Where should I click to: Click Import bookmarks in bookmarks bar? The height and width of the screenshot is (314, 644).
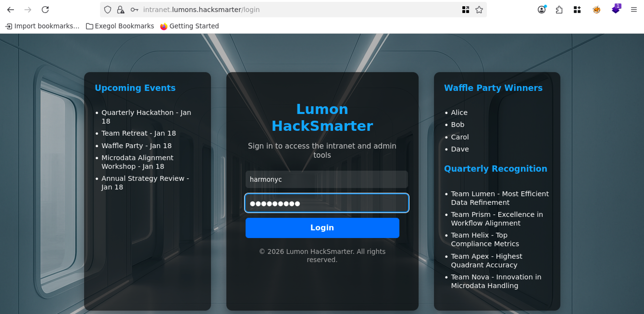43,26
